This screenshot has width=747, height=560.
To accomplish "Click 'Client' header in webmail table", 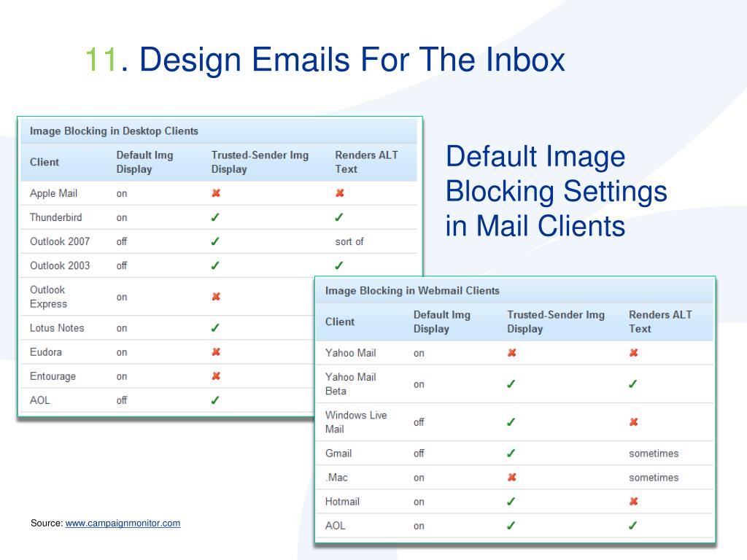I will (340, 322).
